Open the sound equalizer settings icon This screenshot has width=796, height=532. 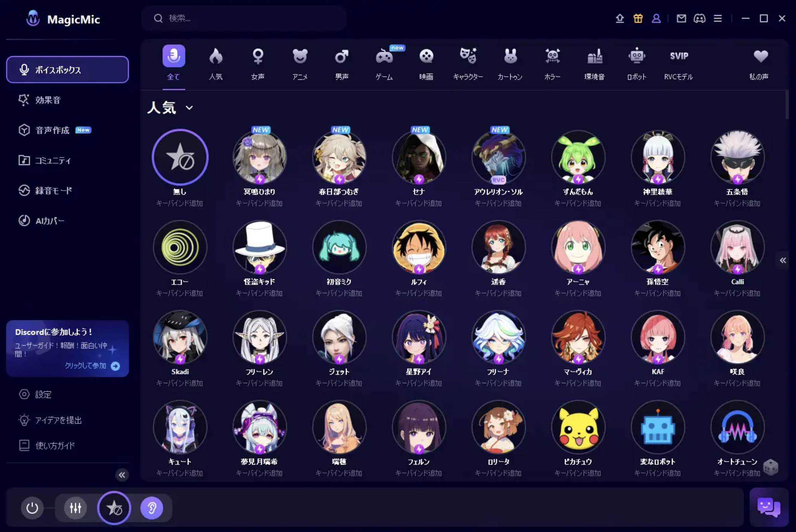(x=75, y=508)
